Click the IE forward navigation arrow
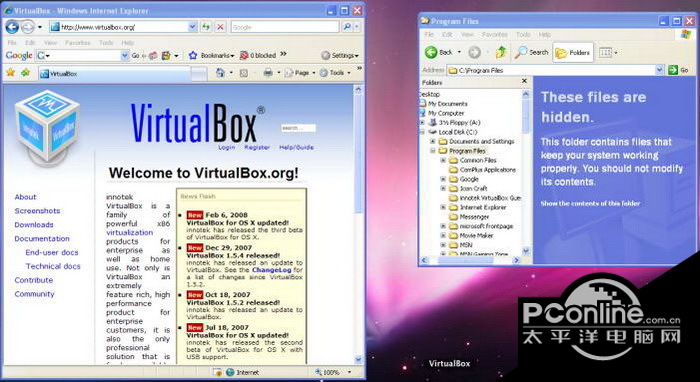The width and height of the screenshot is (700, 382). pyautogui.click(x=27, y=27)
